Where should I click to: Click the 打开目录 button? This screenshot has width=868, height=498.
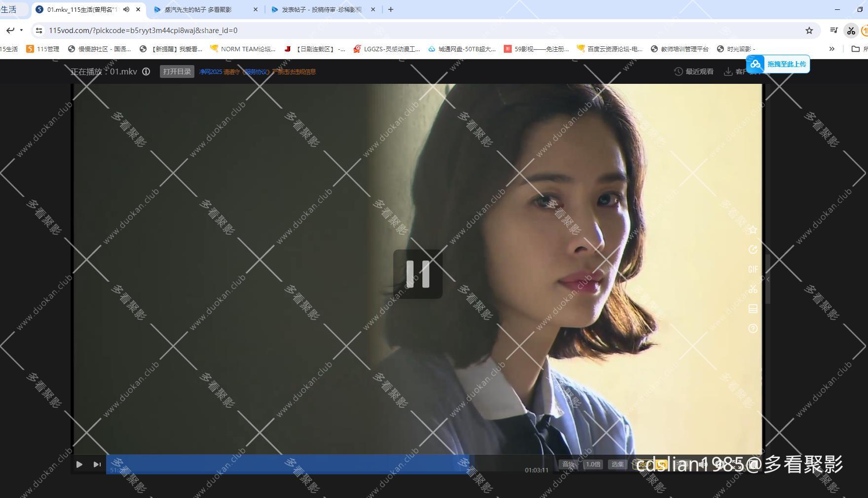click(177, 71)
